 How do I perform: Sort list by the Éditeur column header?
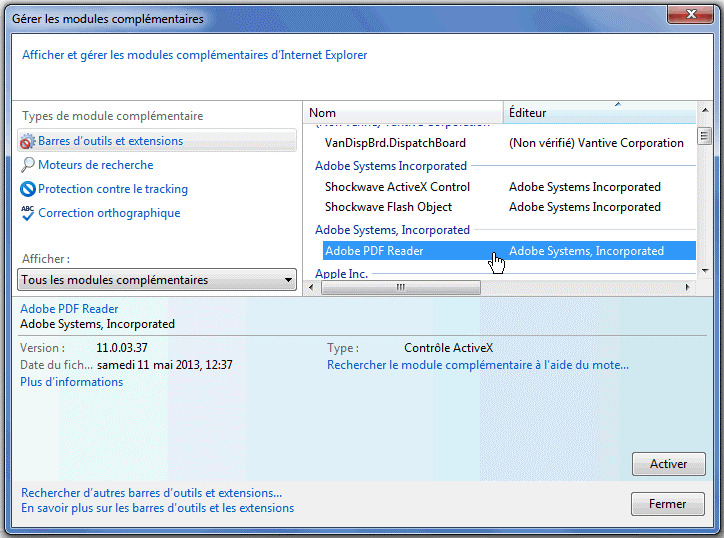pyautogui.click(x=598, y=113)
